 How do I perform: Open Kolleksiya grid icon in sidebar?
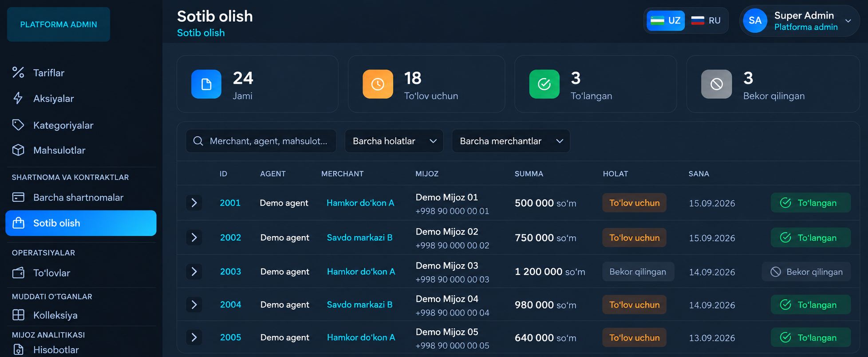(18, 315)
